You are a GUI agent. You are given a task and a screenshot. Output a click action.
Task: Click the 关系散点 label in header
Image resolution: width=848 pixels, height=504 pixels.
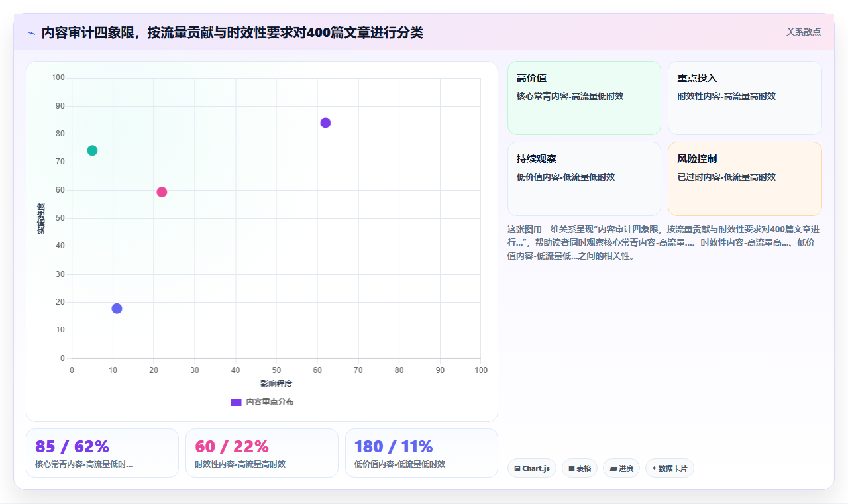point(803,32)
